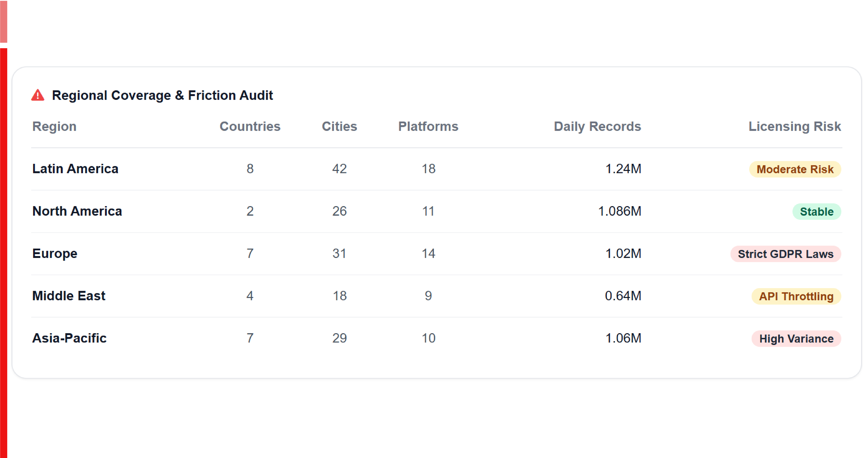The width and height of the screenshot is (868, 458).
Task: Click the red warning triangle icon
Action: [38, 95]
